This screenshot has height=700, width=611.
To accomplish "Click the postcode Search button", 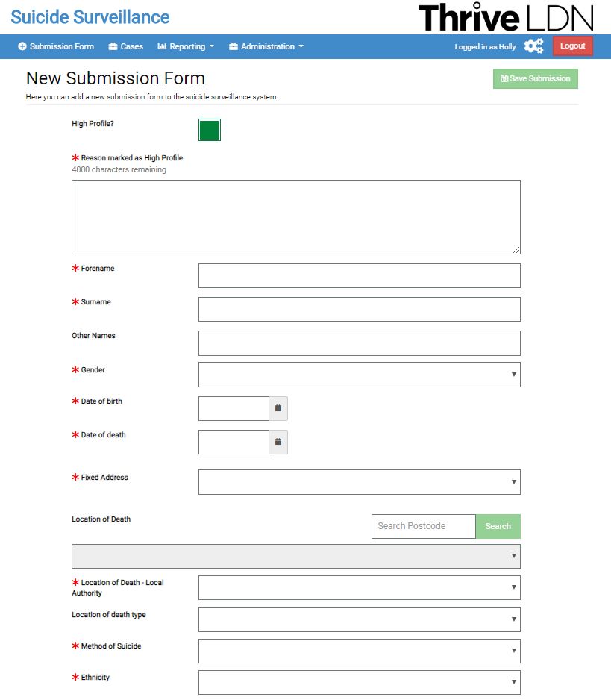I will click(x=498, y=526).
